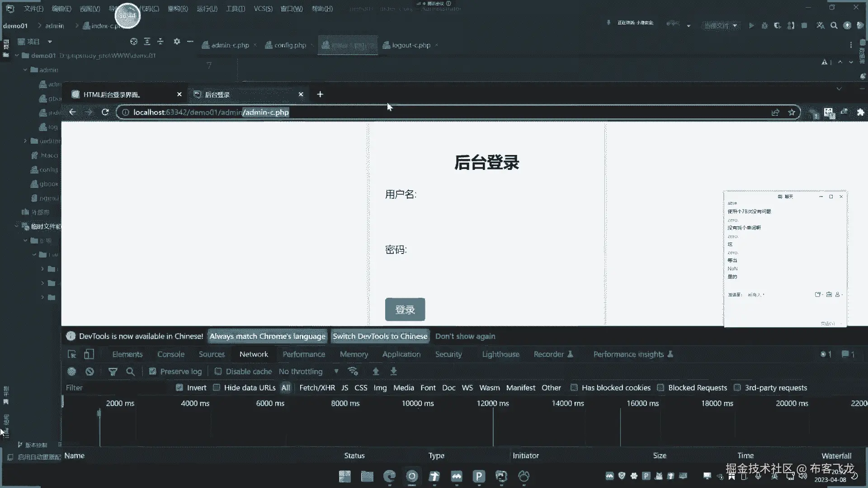Image resolution: width=868 pixels, height=488 pixels.
Task: Open the No throttling dropdown
Action: [x=307, y=371]
